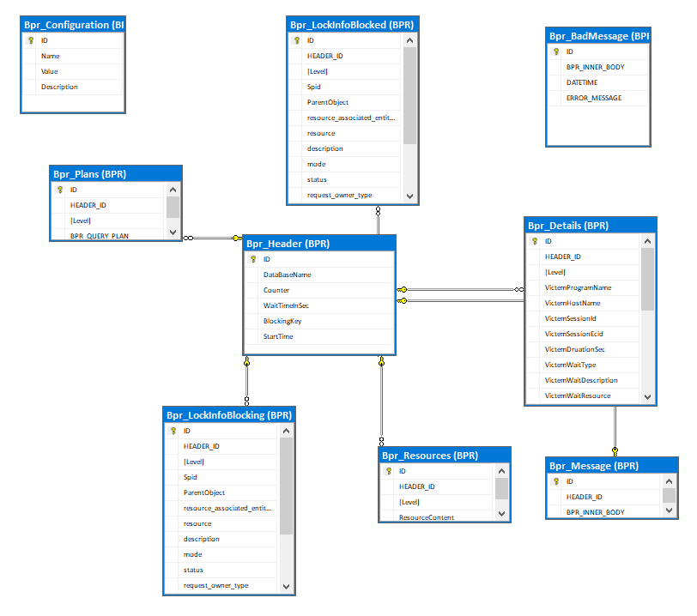Select the Name column in Bpr_Configuration
The image size is (697, 616).
point(73,56)
